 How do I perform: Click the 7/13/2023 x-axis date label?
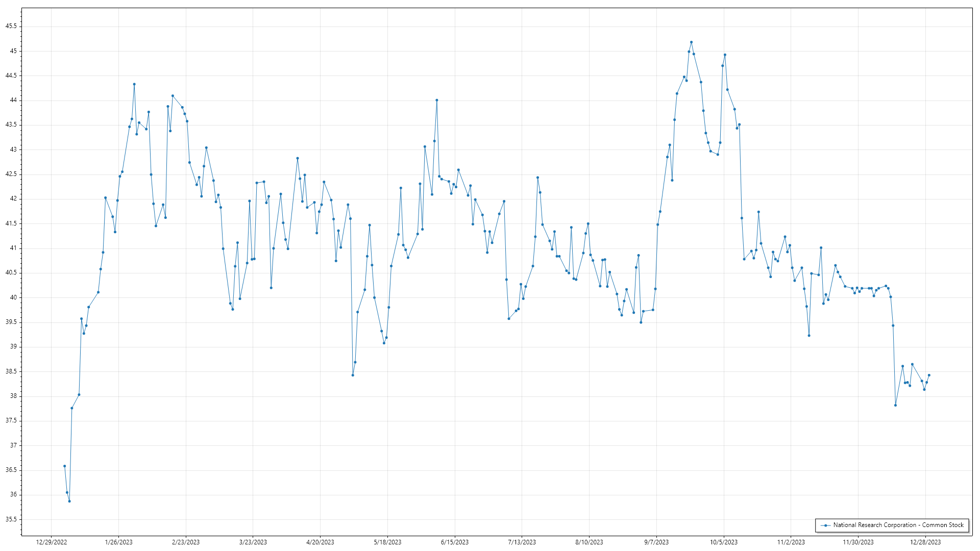click(522, 542)
